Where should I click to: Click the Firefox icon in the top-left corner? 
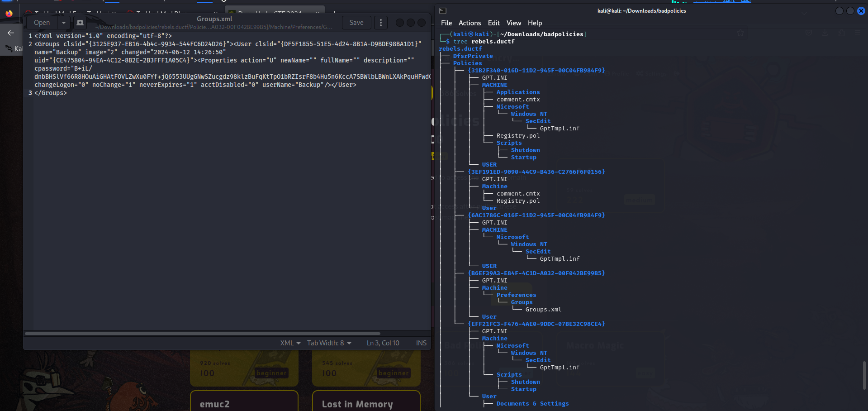[9, 13]
